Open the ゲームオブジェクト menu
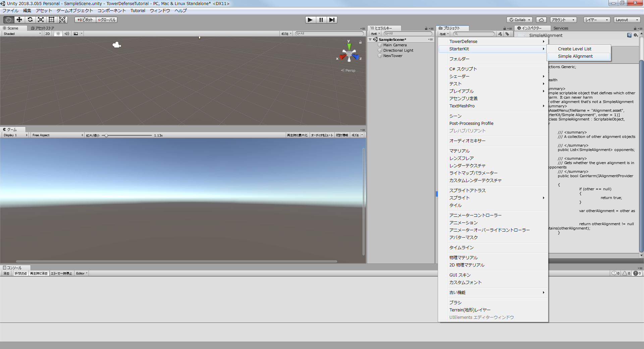644x349 pixels. click(x=74, y=11)
